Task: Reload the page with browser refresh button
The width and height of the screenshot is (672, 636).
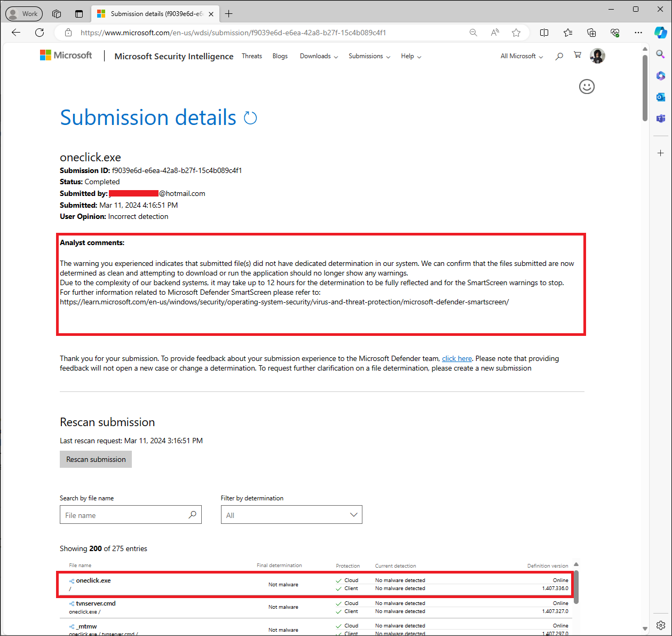Action: point(39,33)
